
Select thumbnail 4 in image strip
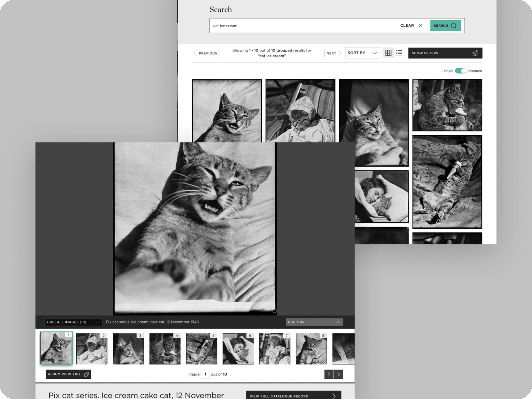click(x=165, y=349)
